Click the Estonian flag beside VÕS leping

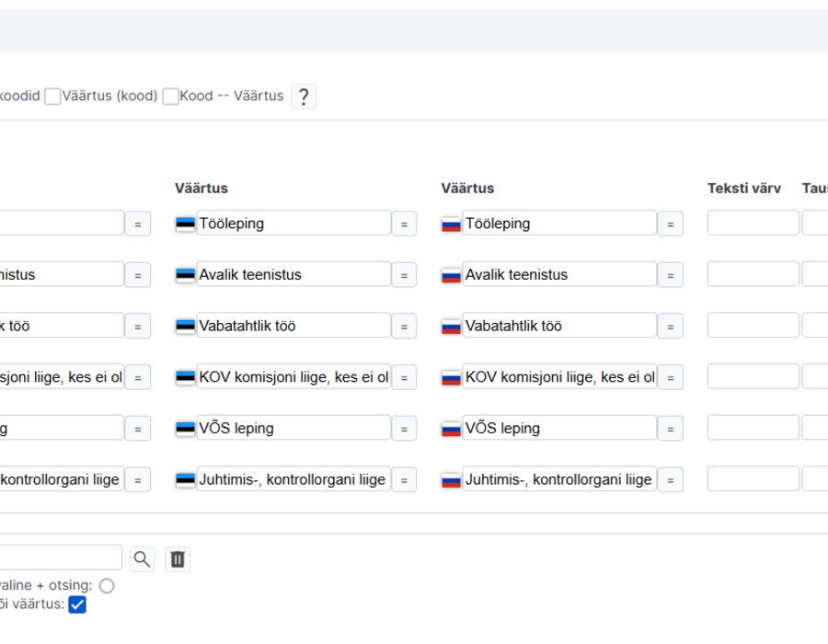185,429
